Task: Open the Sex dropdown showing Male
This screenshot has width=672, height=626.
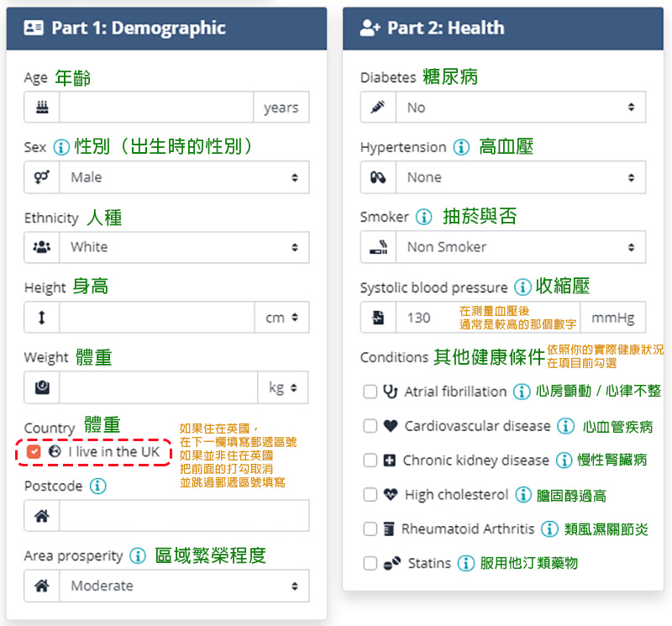Action: point(184,177)
